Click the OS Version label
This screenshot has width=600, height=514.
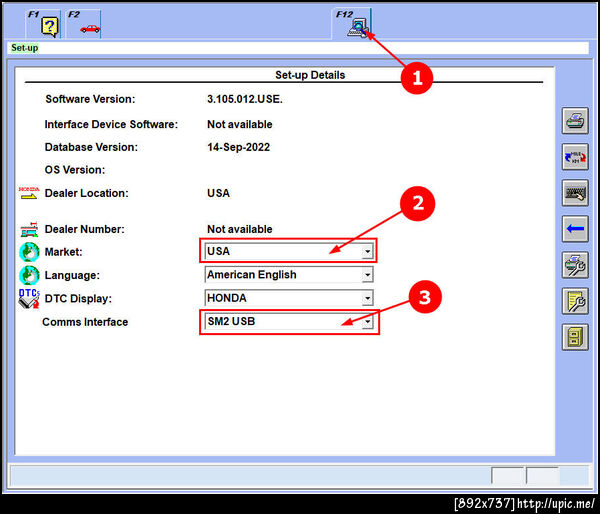click(75, 170)
